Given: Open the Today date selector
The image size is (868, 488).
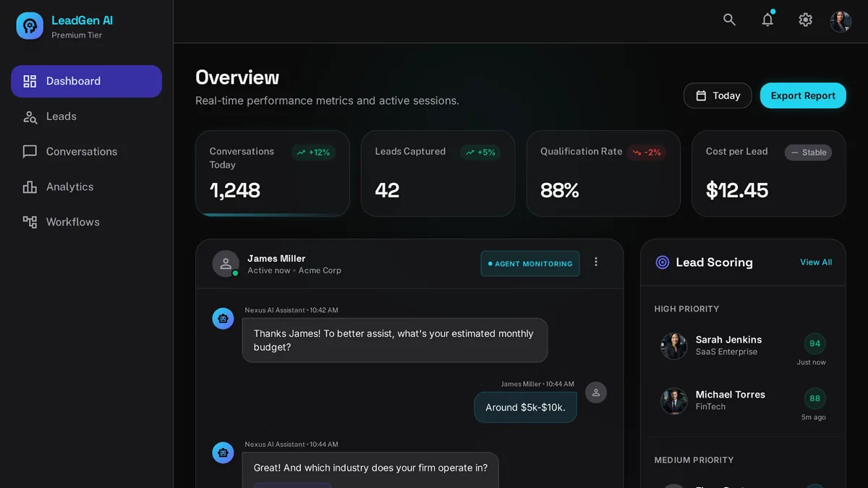Looking at the screenshot, I should click(718, 95).
